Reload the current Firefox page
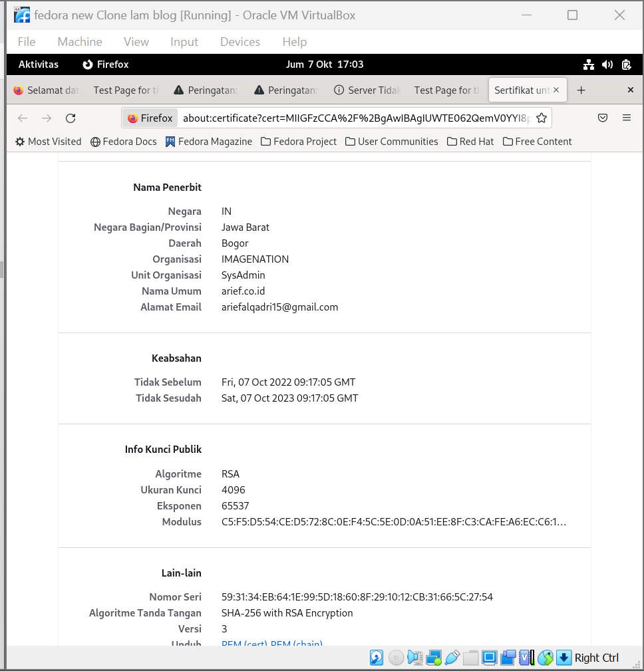The height and width of the screenshot is (671, 644). (71, 118)
